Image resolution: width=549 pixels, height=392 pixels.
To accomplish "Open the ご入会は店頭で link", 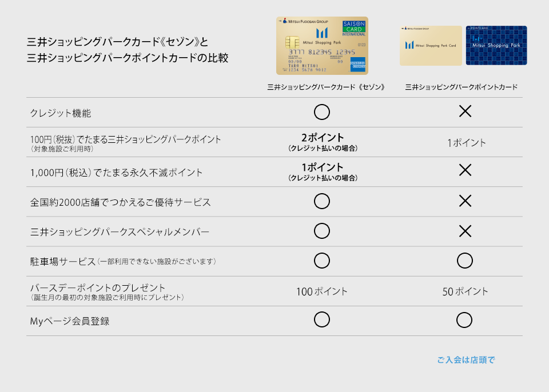I will pyautogui.click(x=466, y=360).
